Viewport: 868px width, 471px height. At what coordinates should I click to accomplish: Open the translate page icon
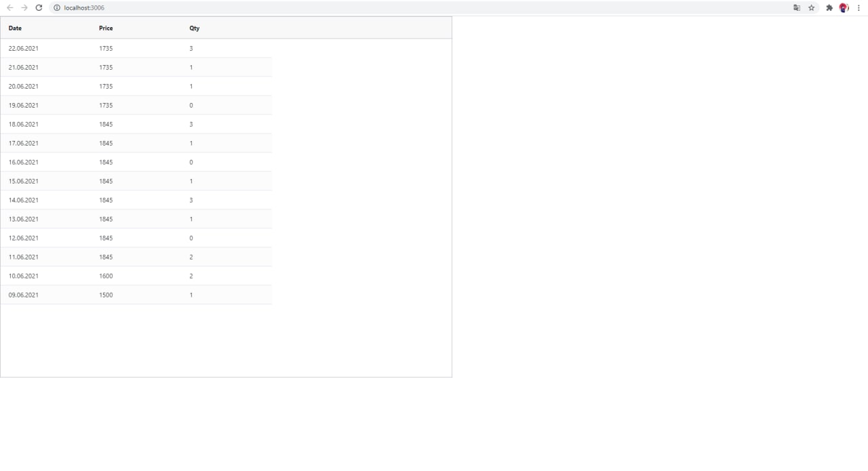pos(797,7)
